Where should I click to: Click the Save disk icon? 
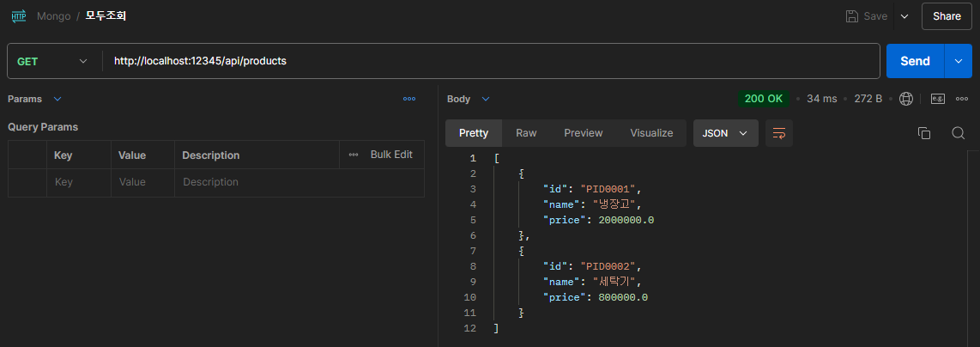[x=851, y=16]
